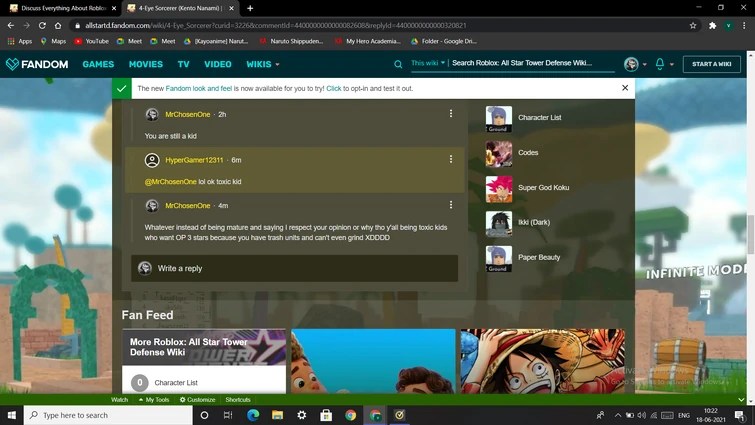755x425 pixels.
Task: Click the page vertical scrollbar
Action: tap(751, 233)
